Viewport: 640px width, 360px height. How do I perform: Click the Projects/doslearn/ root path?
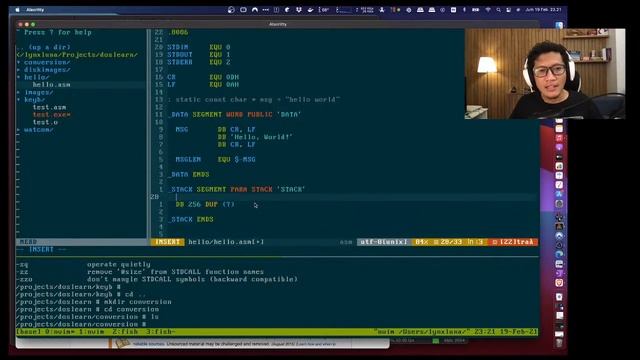pyautogui.click(x=77, y=55)
